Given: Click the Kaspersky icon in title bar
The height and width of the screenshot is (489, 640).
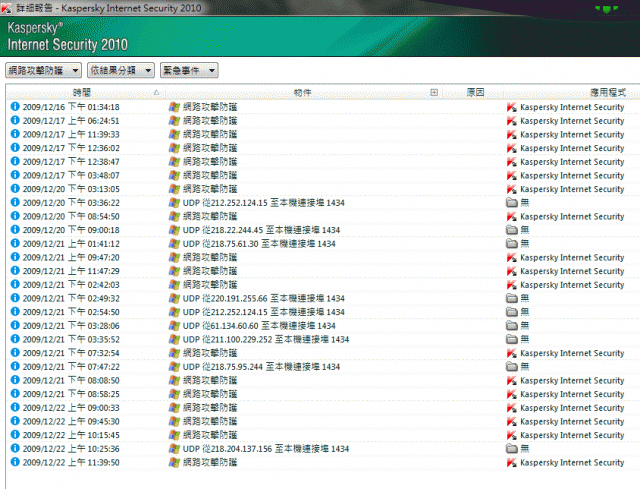Looking at the screenshot, I should 6,8.
